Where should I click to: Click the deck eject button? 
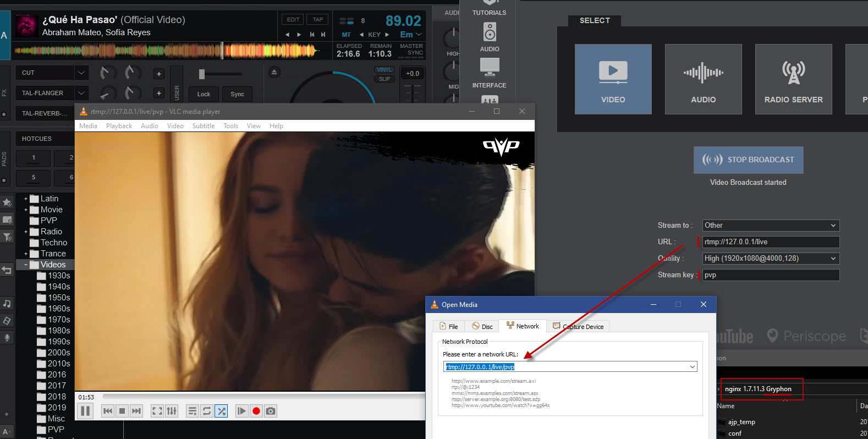(x=274, y=72)
